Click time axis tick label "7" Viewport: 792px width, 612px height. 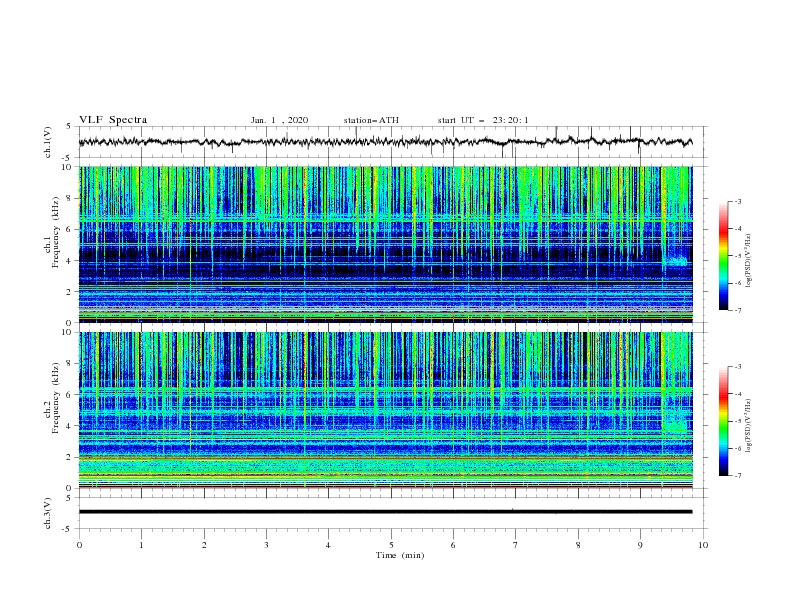pyautogui.click(x=516, y=545)
